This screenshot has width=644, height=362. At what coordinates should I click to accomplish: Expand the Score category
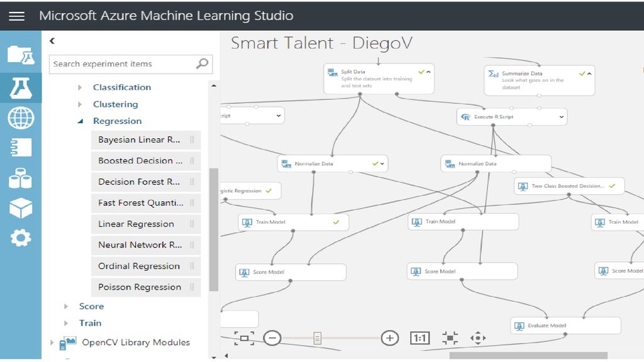click(x=66, y=306)
